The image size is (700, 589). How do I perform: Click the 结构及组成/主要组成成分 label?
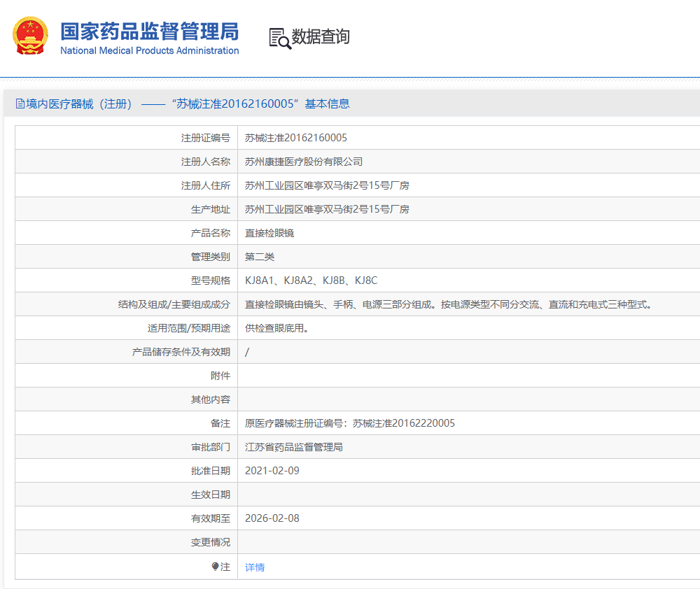pos(174,304)
